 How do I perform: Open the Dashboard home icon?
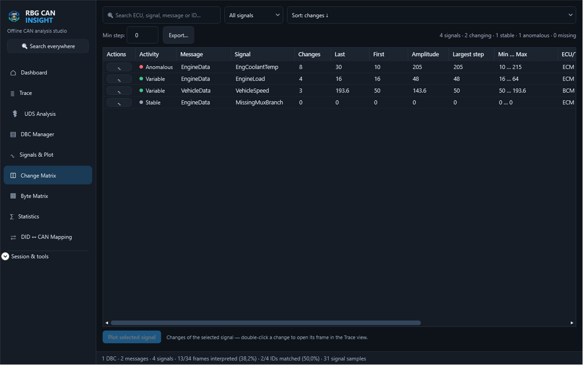13,73
